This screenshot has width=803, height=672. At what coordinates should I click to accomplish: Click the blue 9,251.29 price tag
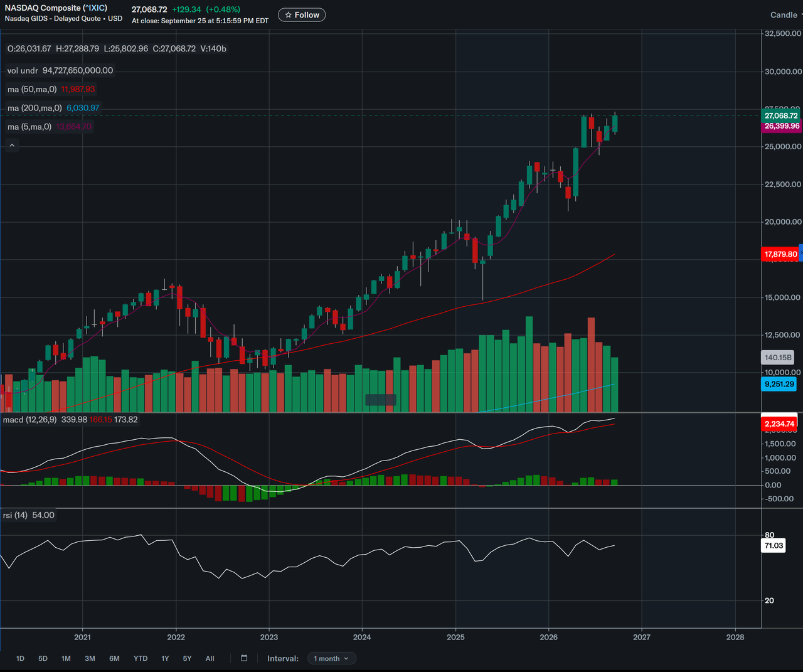(779, 384)
